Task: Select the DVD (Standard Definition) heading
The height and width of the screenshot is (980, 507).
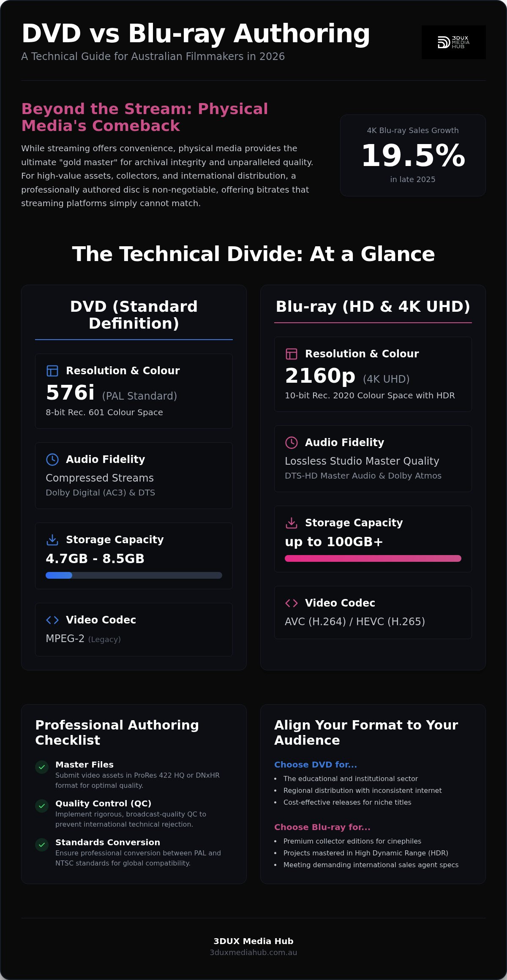Action: pos(134,315)
